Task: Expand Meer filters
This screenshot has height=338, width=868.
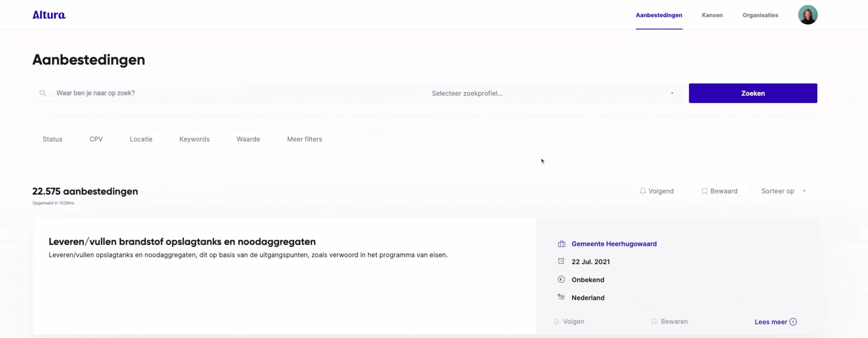Action: pos(304,139)
